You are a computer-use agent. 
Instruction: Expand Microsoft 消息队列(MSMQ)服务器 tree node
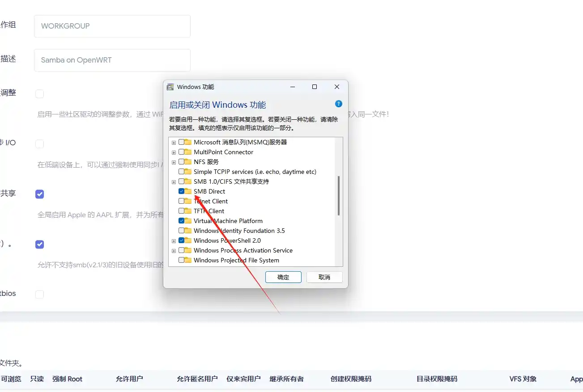174,143
